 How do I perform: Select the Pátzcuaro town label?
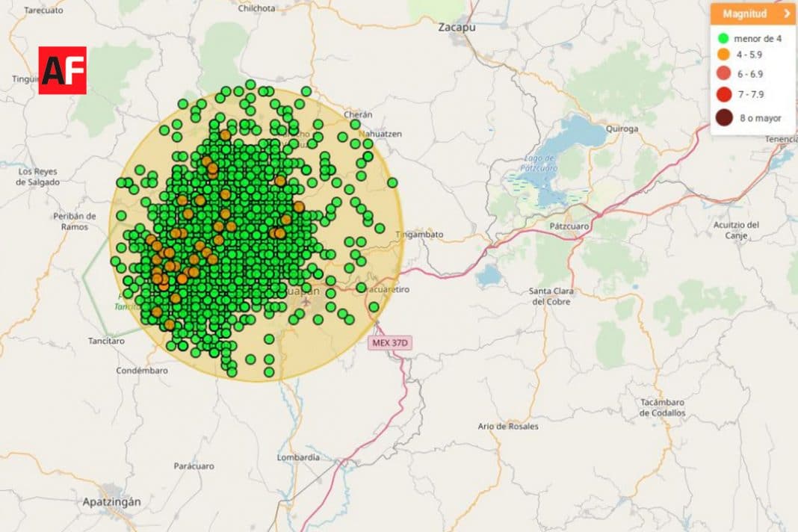coord(569,225)
